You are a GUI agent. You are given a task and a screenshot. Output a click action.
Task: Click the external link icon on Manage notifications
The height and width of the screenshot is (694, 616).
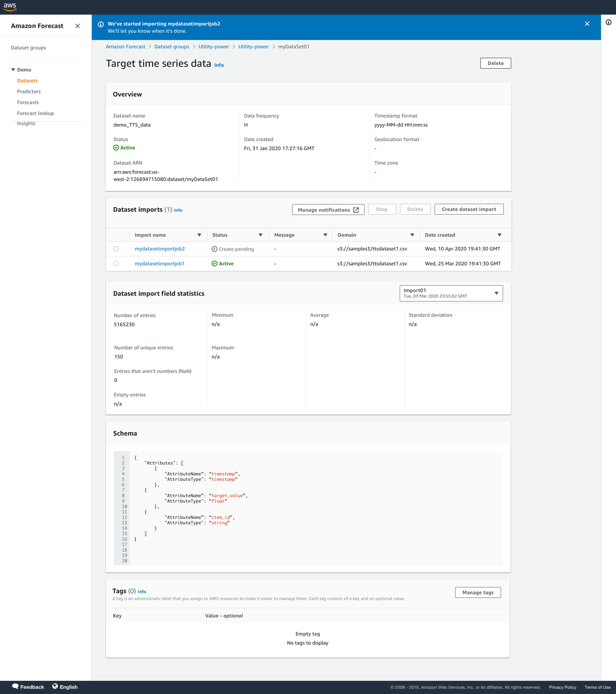(356, 210)
